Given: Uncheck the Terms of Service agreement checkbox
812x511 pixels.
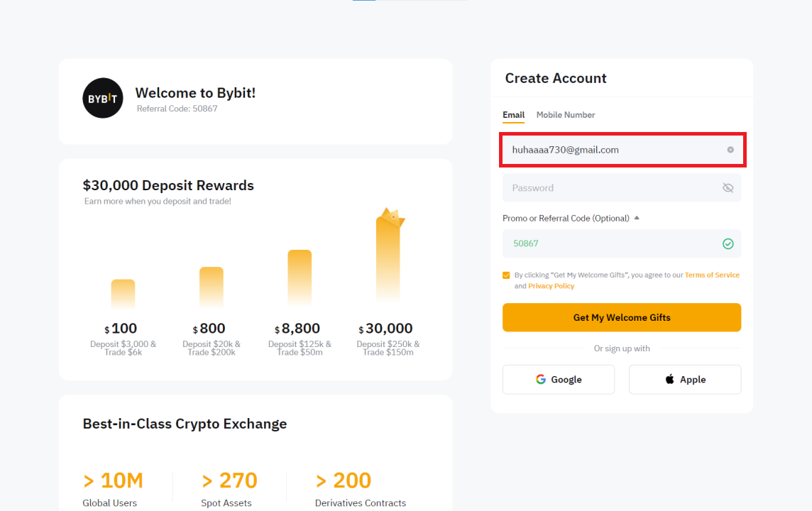Looking at the screenshot, I should tap(506, 275).
